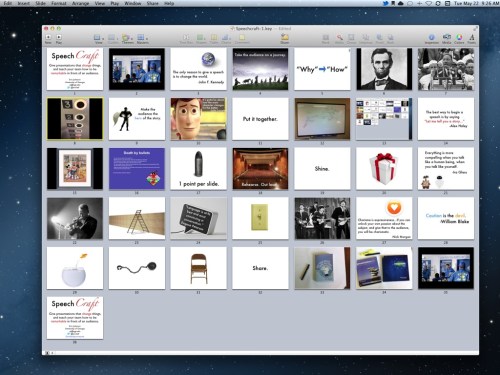Select the ladder slide

(x=137, y=218)
